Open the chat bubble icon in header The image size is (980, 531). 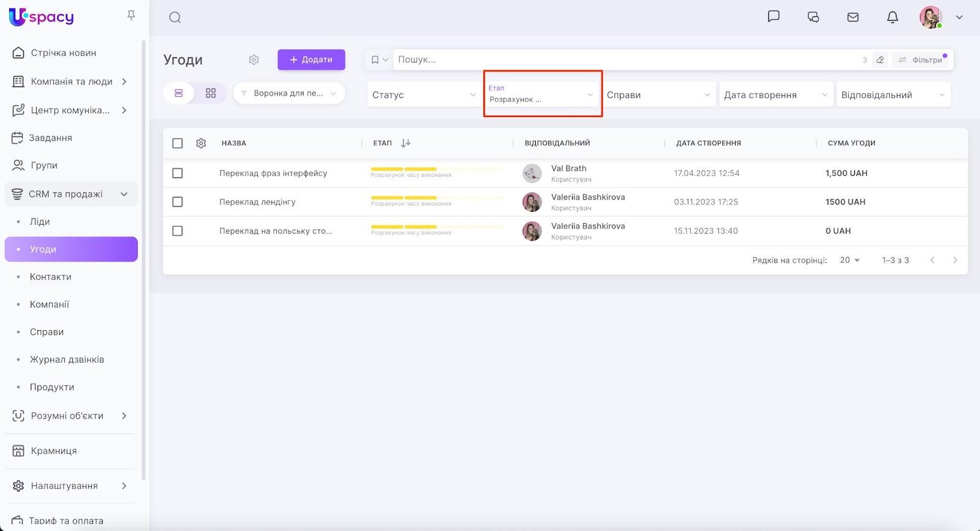(774, 17)
